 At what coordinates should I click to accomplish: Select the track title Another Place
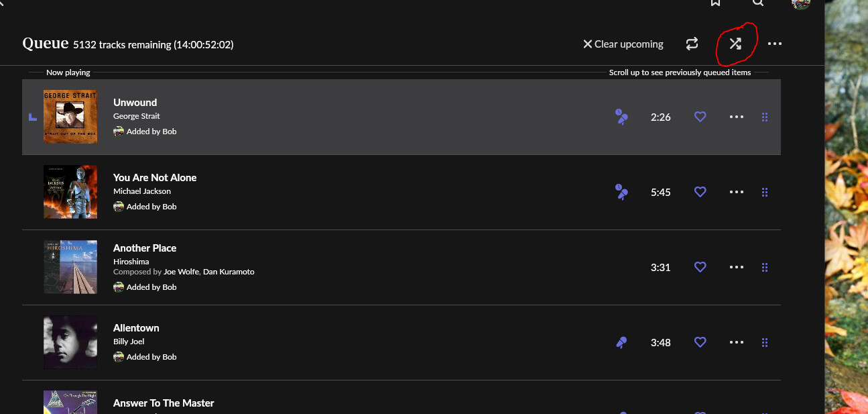coord(145,248)
